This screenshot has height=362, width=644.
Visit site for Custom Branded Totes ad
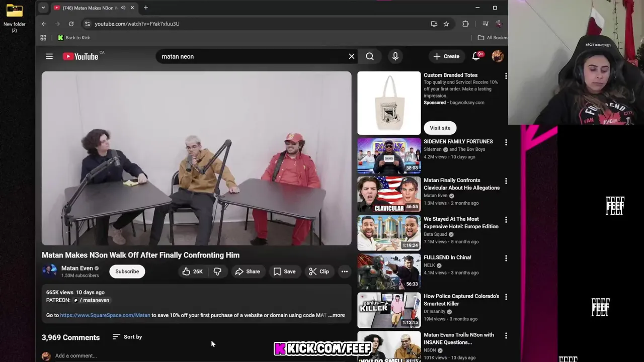[x=440, y=128]
